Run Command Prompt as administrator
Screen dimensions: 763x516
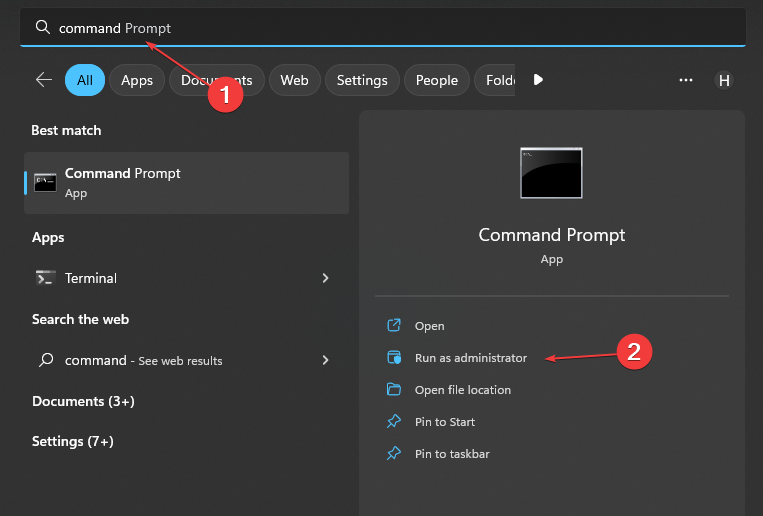(470, 358)
